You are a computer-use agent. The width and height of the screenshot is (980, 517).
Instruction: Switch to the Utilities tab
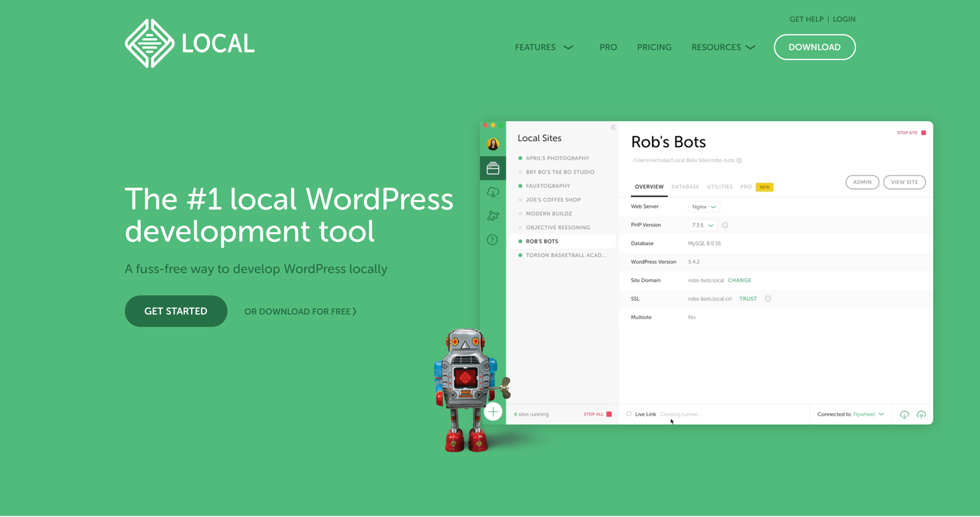click(720, 187)
